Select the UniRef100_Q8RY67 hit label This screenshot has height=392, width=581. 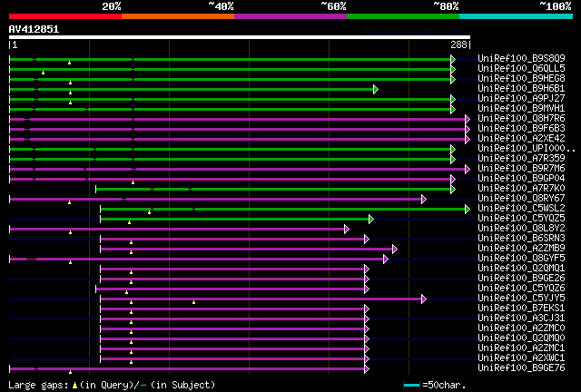[x=521, y=198]
